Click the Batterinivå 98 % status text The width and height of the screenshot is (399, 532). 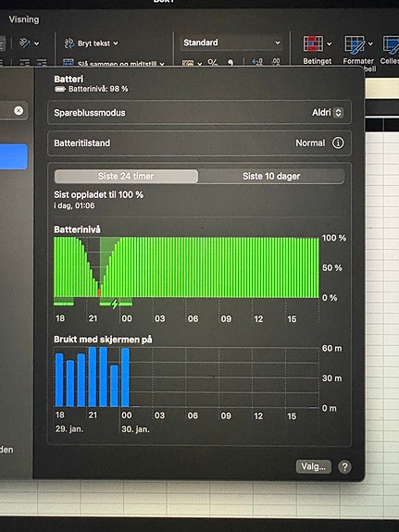pyautogui.click(x=98, y=89)
